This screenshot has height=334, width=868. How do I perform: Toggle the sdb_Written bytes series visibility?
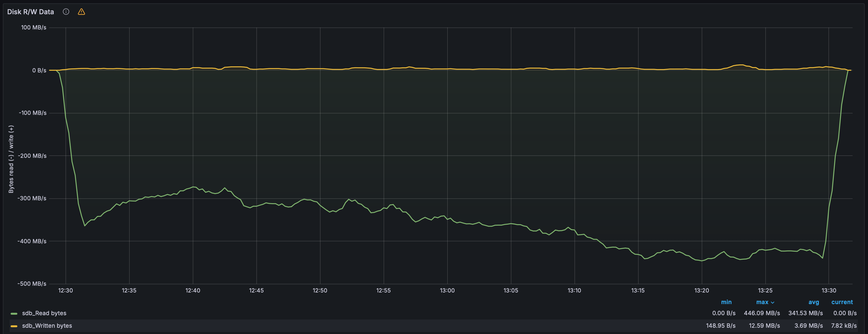point(47,326)
